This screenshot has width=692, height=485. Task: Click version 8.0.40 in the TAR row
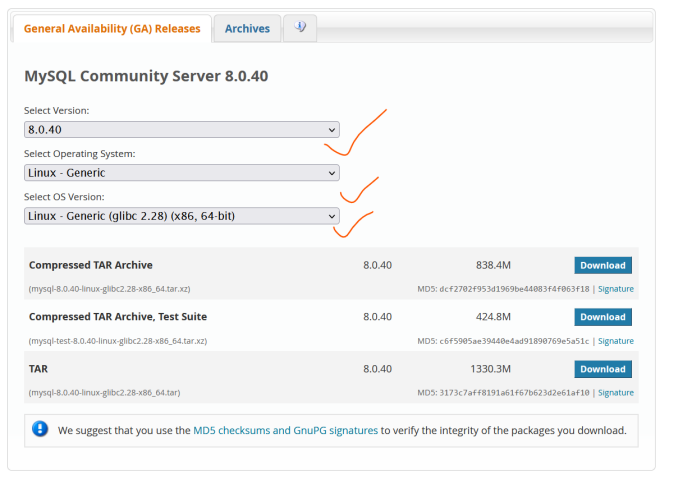(x=377, y=369)
